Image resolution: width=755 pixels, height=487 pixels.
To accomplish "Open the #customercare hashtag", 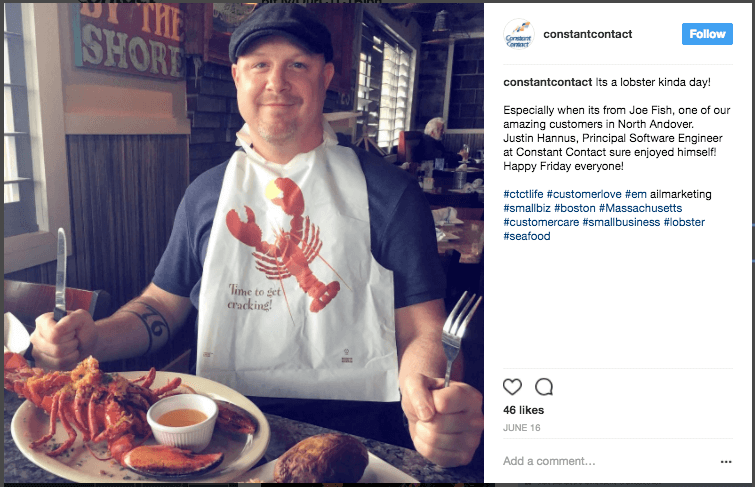I will pyautogui.click(x=541, y=222).
